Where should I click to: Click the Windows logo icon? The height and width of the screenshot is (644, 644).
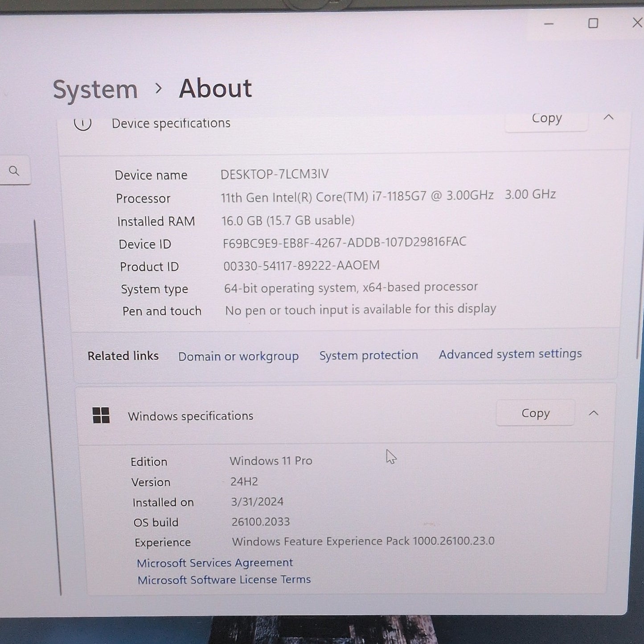(x=101, y=415)
